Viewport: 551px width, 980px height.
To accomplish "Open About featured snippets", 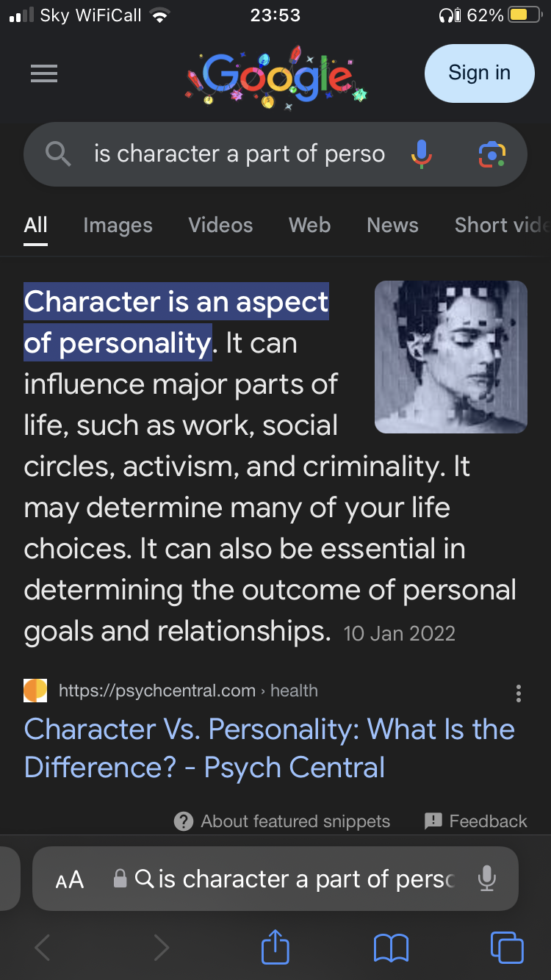I will (282, 821).
